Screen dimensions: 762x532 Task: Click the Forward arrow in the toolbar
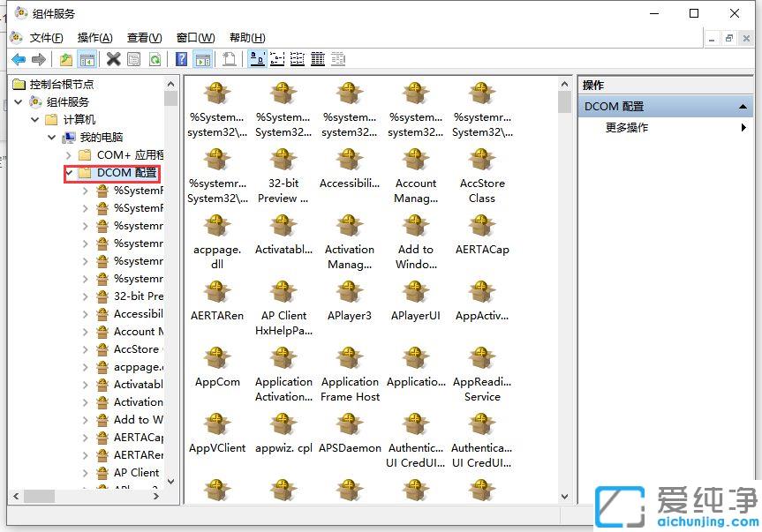pyautogui.click(x=38, y=59)
